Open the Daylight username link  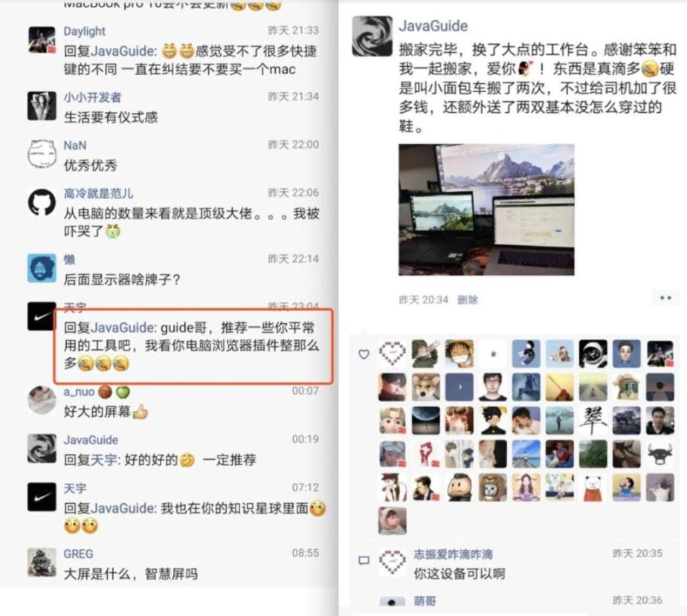(84, 31)
